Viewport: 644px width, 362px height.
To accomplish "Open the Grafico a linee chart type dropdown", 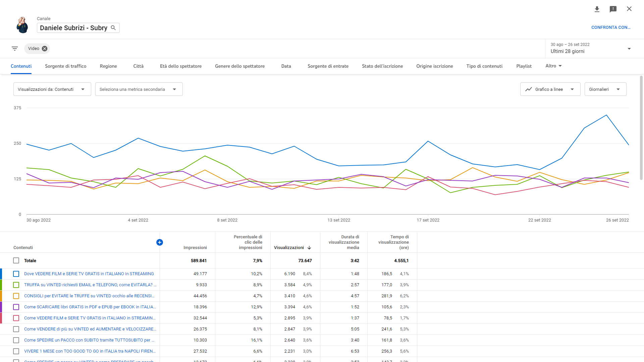I will pos(550,89).
